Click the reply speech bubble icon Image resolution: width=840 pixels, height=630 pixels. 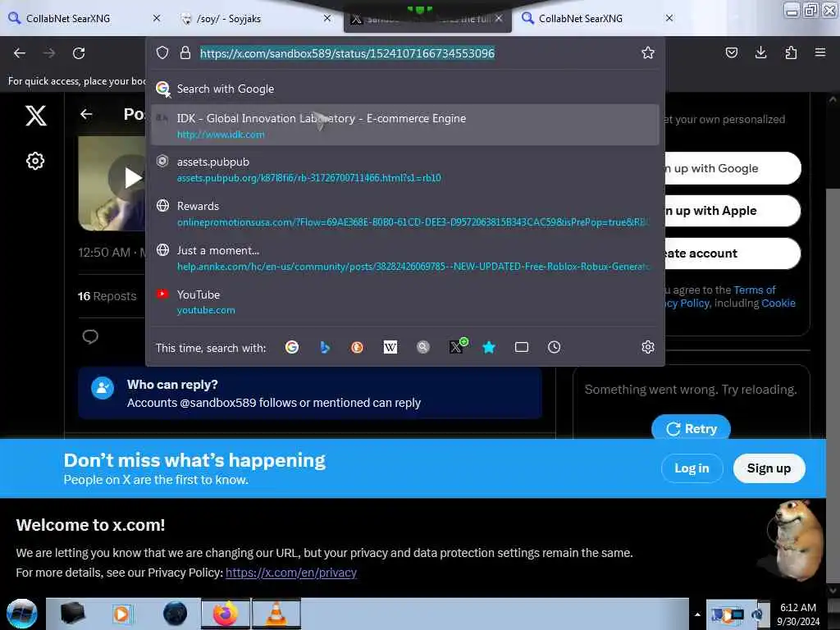tap(90, 336)
